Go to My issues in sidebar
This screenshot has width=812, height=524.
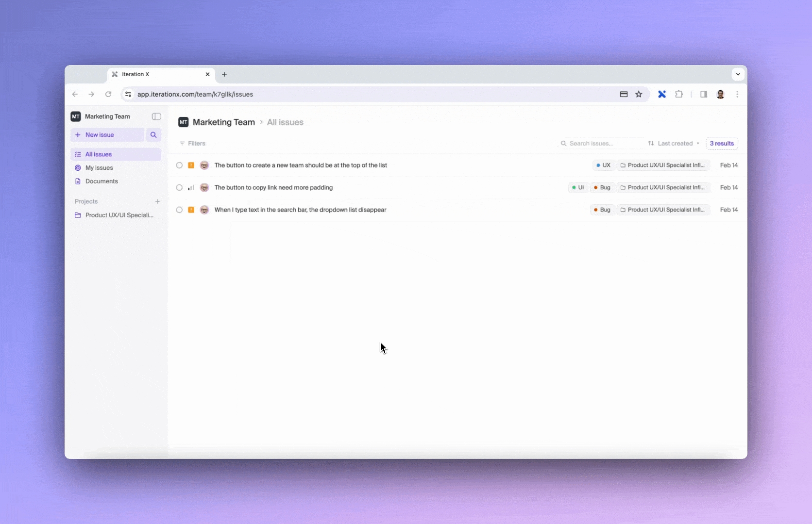click(99, 168)
